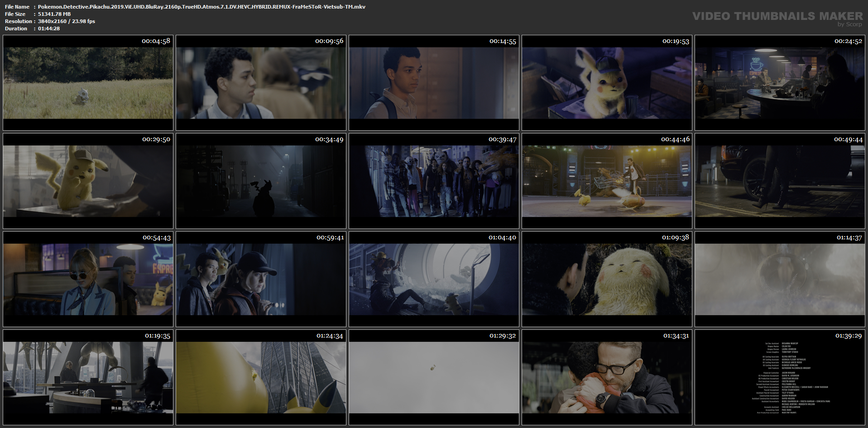The height and width of the screenshot is (428, 868).
Task: Select the balloon frame at 01:24:34
Action: 261,377
